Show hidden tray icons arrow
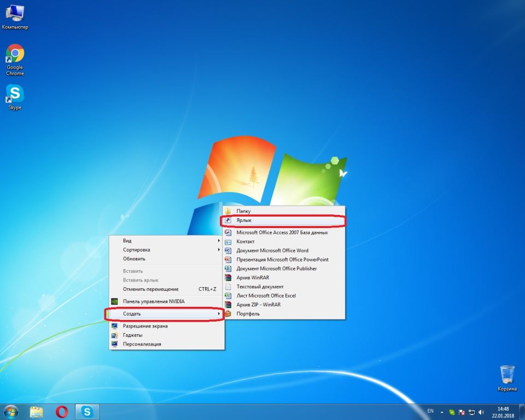 click(x=442, y=412)
